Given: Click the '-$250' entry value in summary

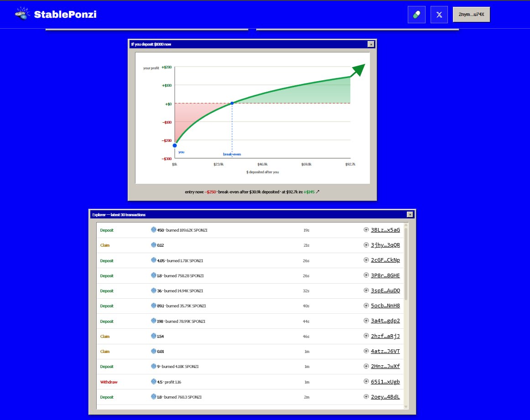Looking at the screenshot, I should tap(210, 192).
